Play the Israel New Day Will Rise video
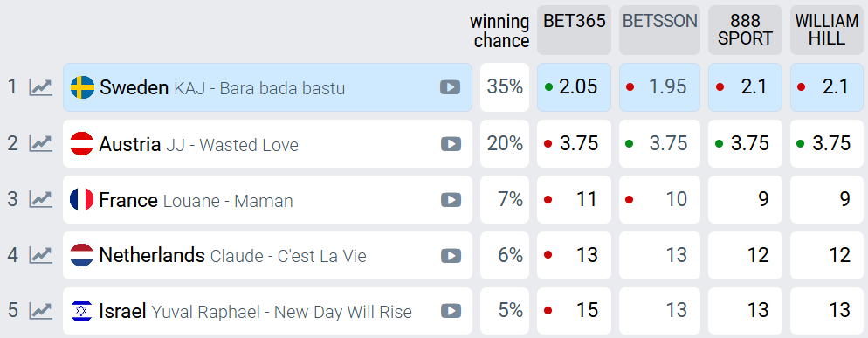 tap(451, 311)
